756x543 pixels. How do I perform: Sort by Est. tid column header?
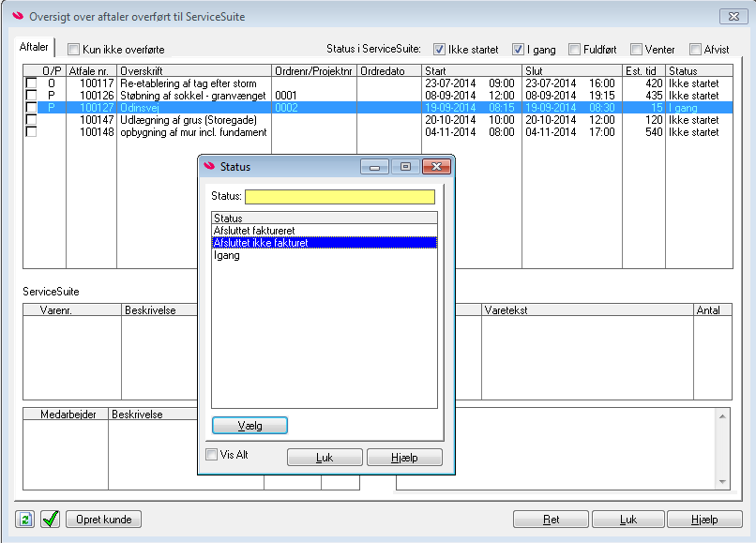[x=643, y=71]
